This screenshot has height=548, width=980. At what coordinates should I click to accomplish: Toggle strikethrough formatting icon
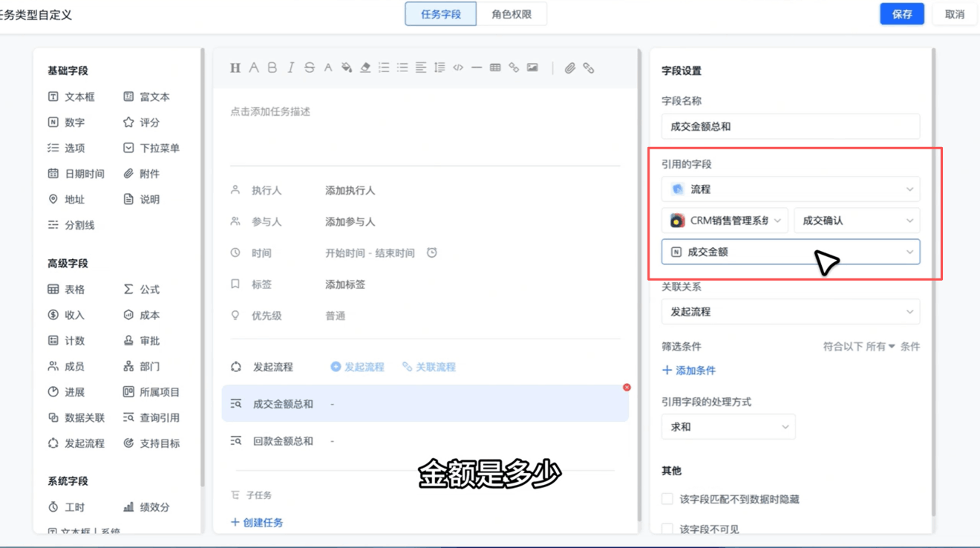pos(310,68)
